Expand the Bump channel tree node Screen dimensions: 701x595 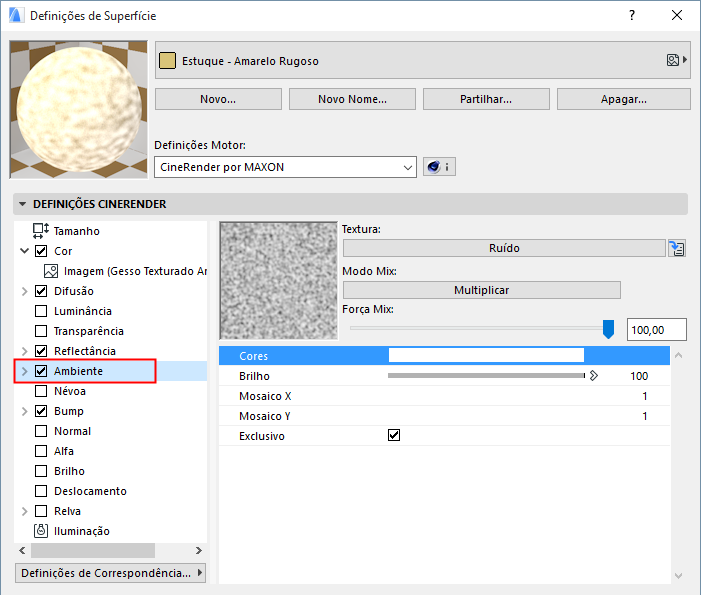[x=25, y=411]
